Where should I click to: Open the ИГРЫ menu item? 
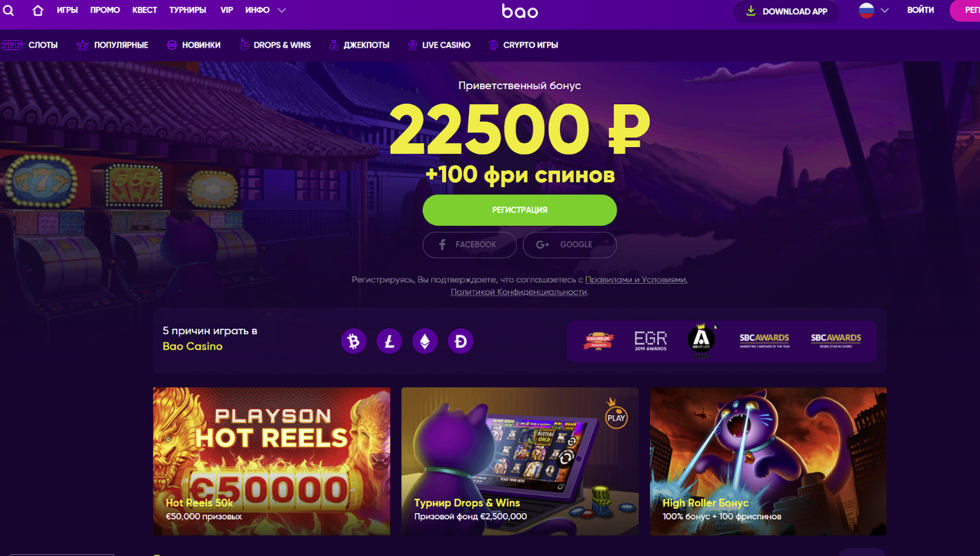(67, 10)
